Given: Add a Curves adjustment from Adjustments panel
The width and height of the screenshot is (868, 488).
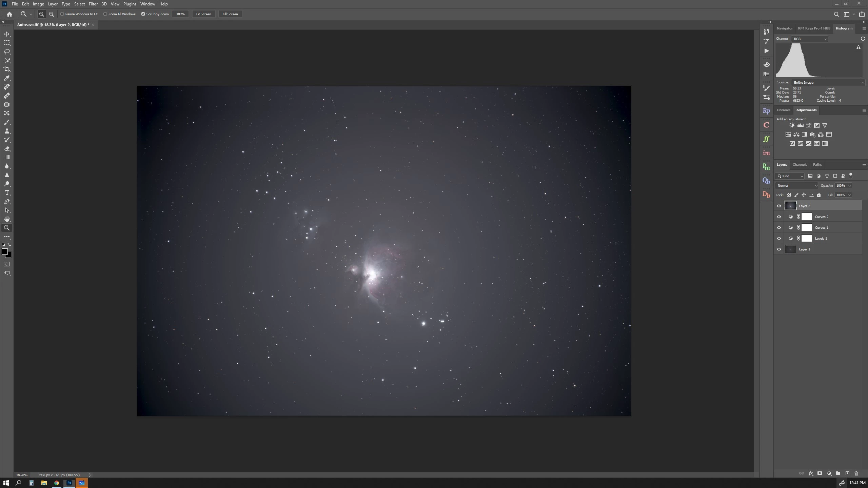Looking at the screenshot, I should click(809, 125).
